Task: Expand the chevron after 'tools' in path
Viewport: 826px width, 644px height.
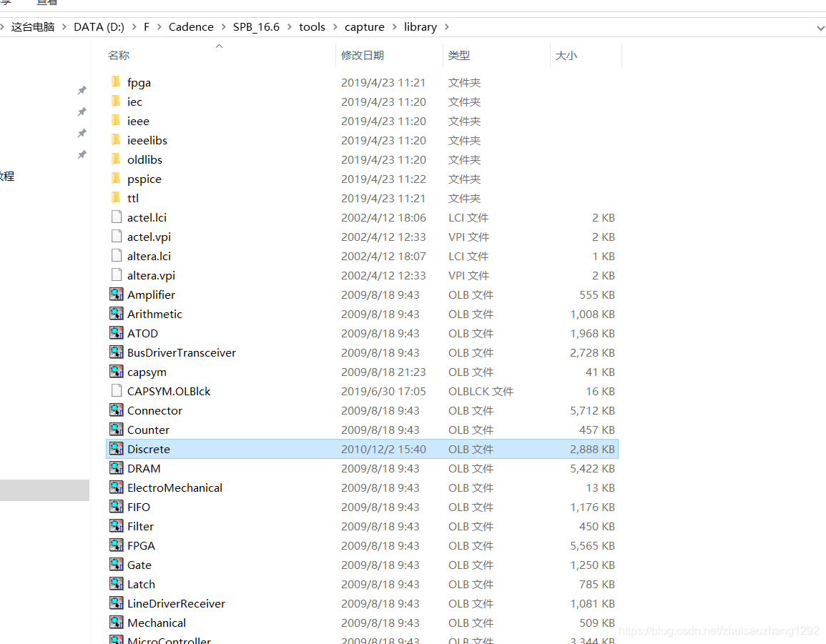Action: click(335, 27)
